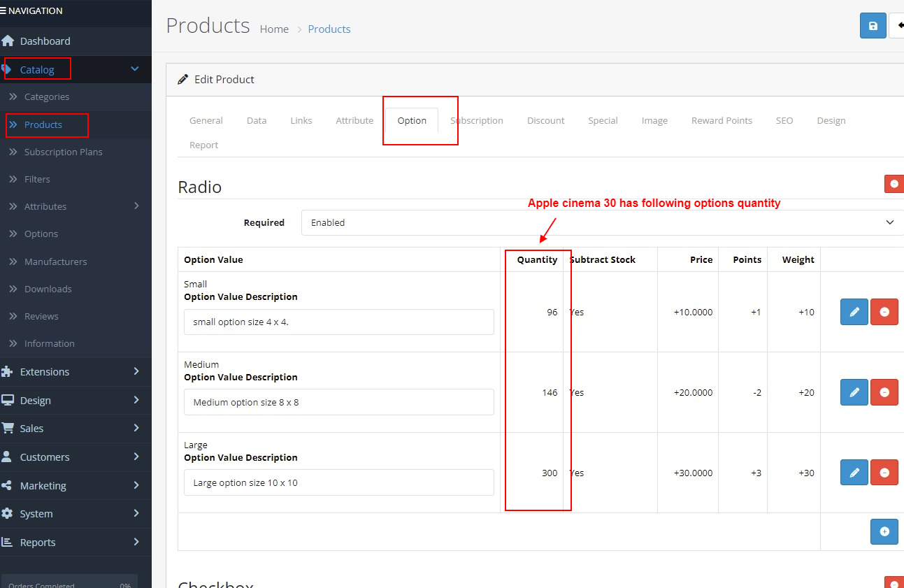Screen dimensions: 904x588
Task: Expand the Attributes submenu arrow
Action: [x=136, y=206]
